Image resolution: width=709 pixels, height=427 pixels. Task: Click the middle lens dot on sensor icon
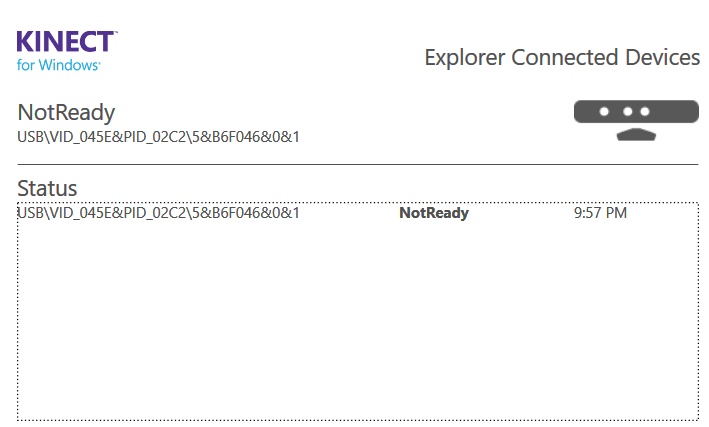(x=628, y=111)
